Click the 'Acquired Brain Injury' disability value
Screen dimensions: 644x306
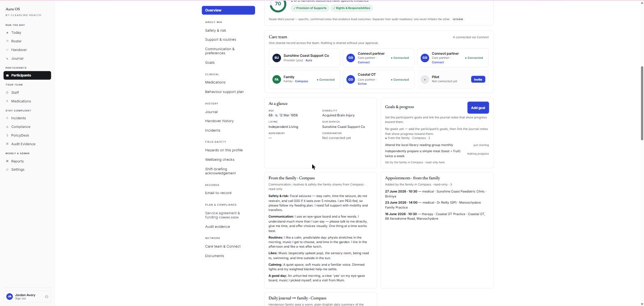[338, 116]
